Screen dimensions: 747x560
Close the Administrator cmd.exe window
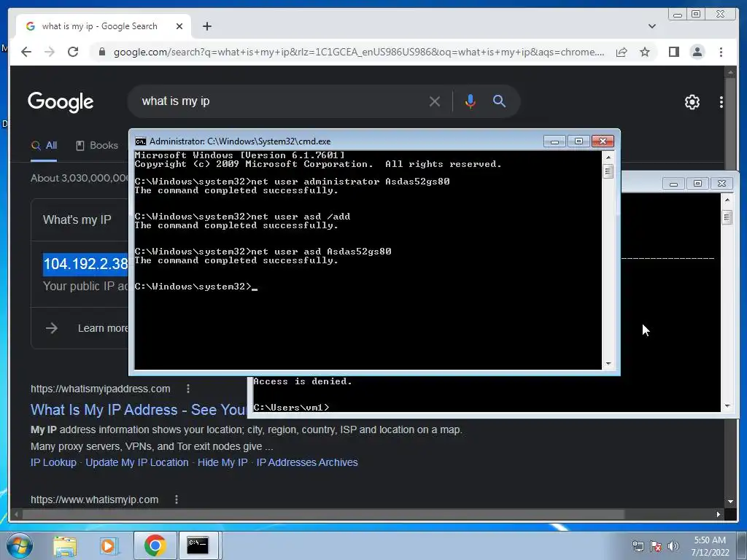[603, 141]
